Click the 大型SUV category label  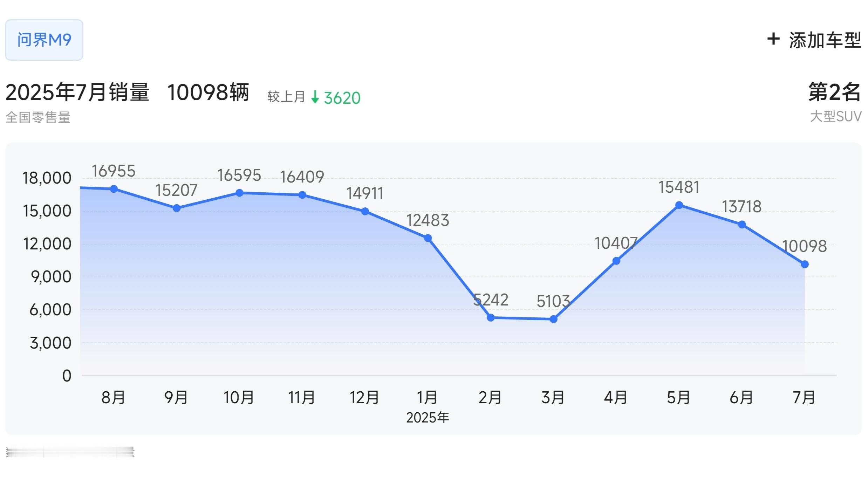[x=836, y=116]
